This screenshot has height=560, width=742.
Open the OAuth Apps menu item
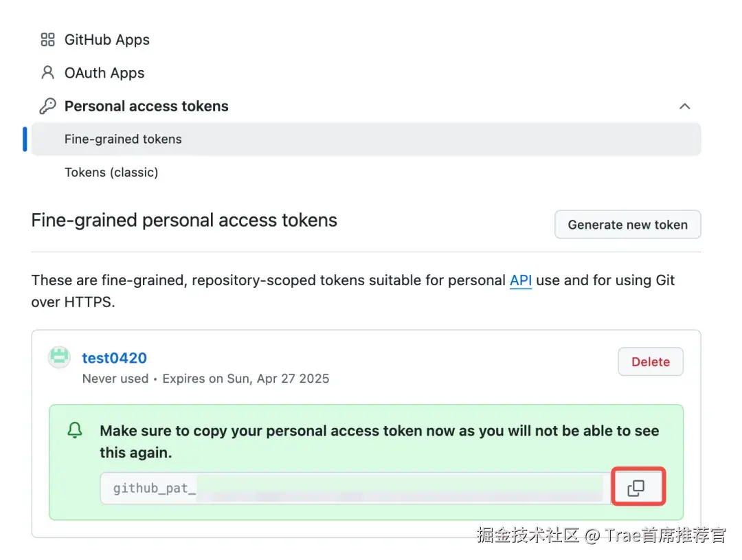[x=104, y=73]
